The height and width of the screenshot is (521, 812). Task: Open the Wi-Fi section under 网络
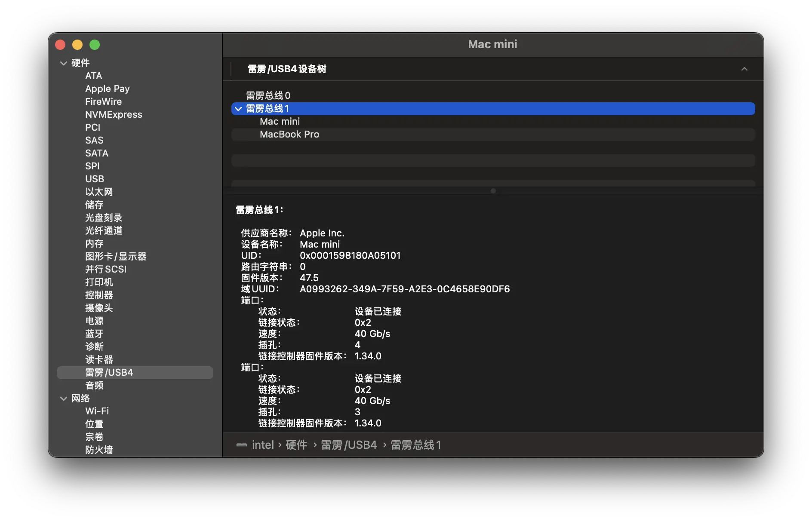(97, 411)
